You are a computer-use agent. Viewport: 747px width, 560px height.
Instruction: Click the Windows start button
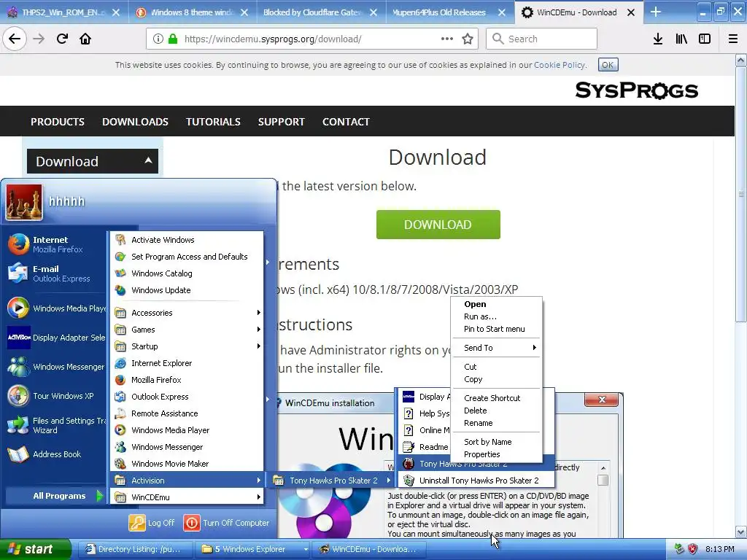(x=35, y=549)
